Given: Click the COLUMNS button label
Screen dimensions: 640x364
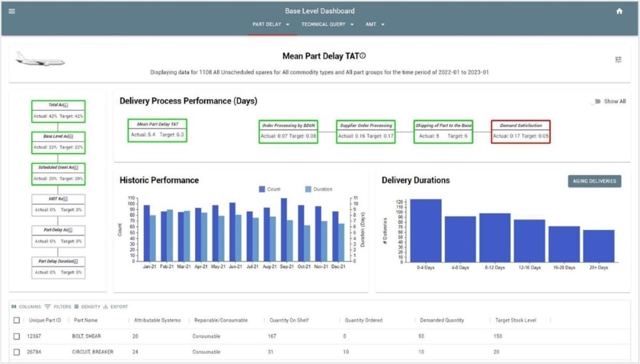Looking at the screenshot, I should point(30,307).
